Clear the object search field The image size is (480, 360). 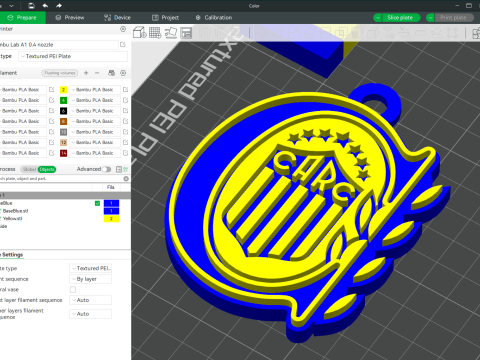click(x=126, y=179)
